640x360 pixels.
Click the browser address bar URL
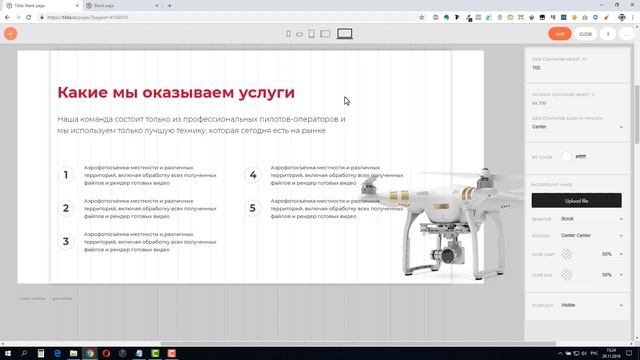(x=88, y=18)
